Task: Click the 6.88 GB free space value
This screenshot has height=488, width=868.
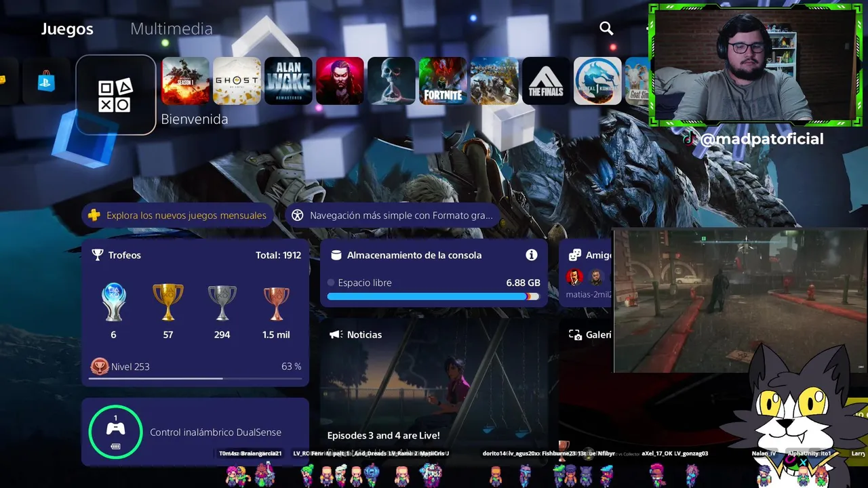Action: (x=523, y=283)
